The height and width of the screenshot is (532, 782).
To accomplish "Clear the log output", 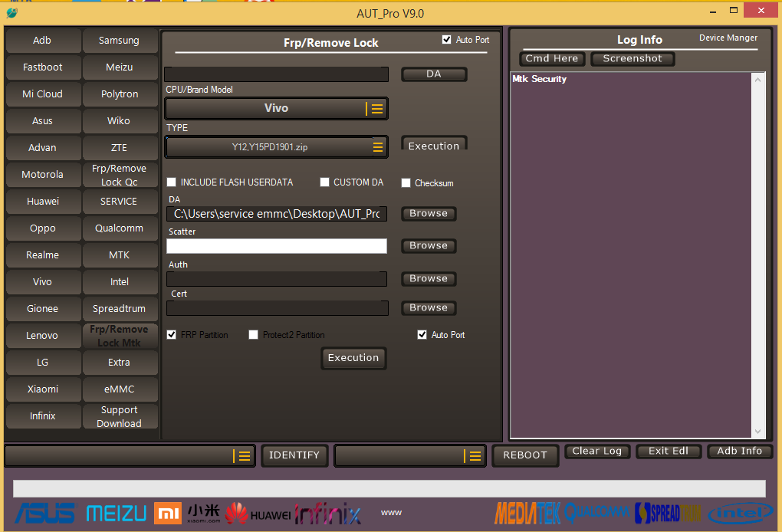I will click(597, 452).
